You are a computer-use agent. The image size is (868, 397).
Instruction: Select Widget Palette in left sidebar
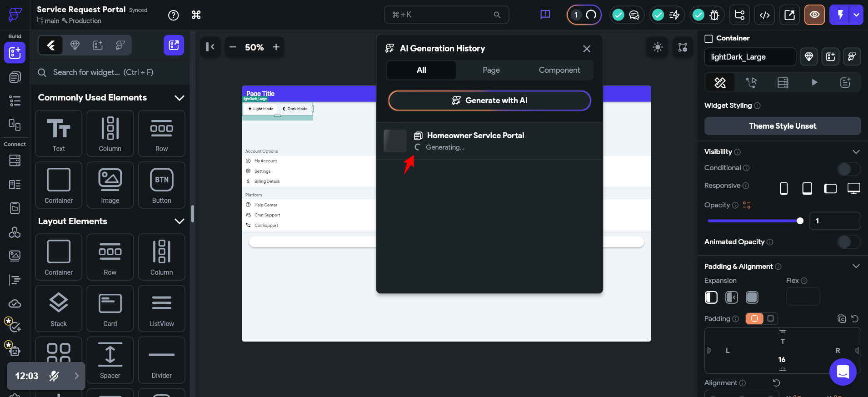15,53
